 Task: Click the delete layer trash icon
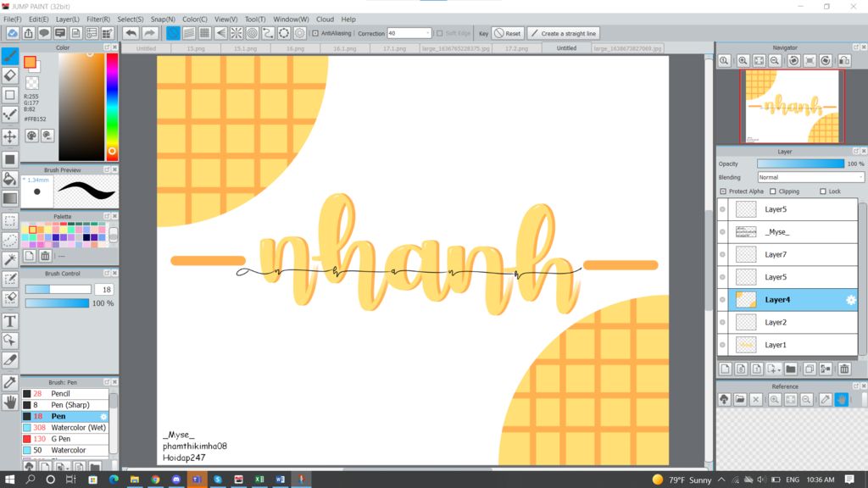tap(844, 369)
